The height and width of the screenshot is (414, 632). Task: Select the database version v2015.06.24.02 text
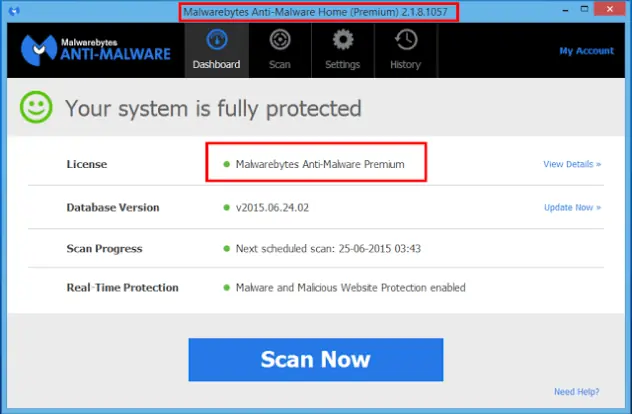272,208
